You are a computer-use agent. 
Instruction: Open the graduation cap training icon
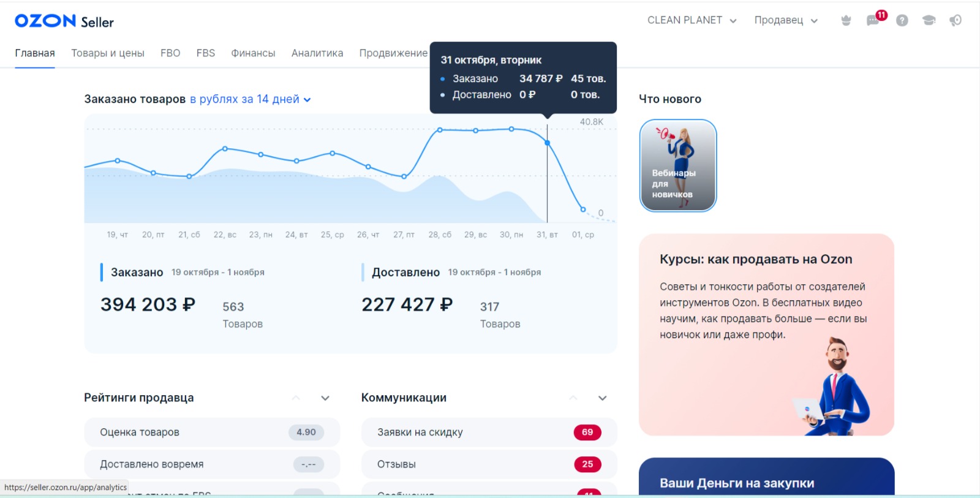[929, 20]
